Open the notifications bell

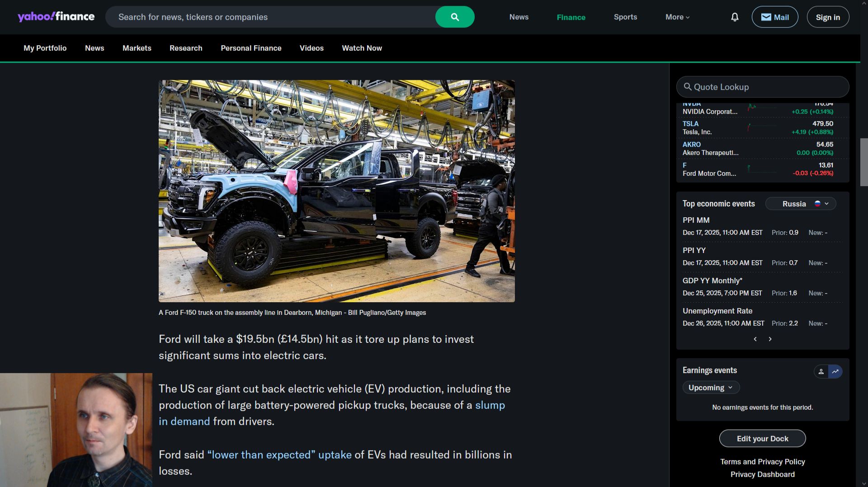[735, 17]
